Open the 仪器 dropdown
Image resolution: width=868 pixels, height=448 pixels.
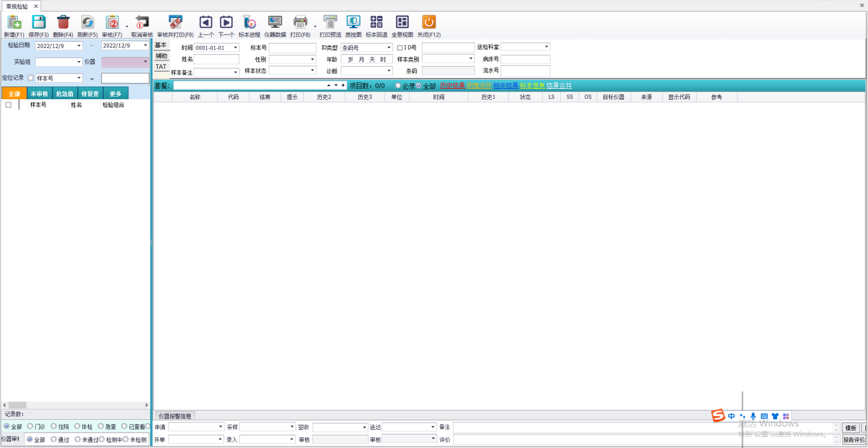click(x=146, y=62)
